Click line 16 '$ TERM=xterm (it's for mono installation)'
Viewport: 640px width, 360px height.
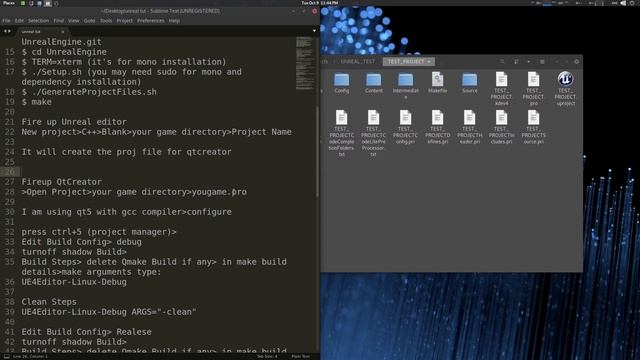(124, 62)
